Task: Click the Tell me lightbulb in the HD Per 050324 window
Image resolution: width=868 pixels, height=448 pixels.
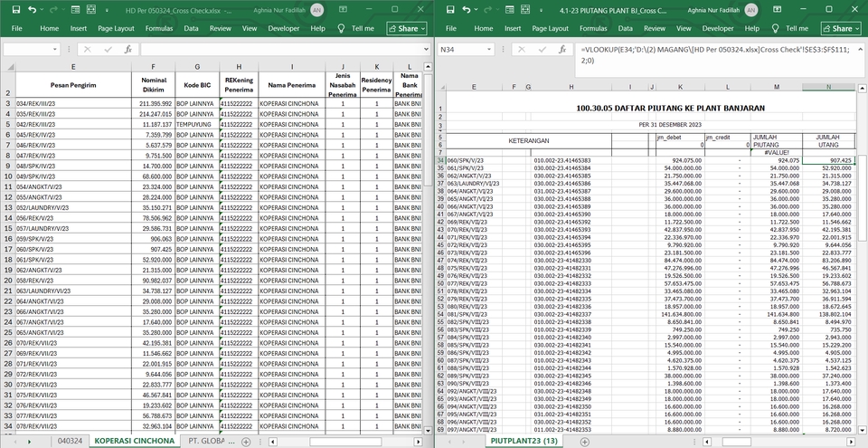Action: pyautogui.click(x=341, y=28)
